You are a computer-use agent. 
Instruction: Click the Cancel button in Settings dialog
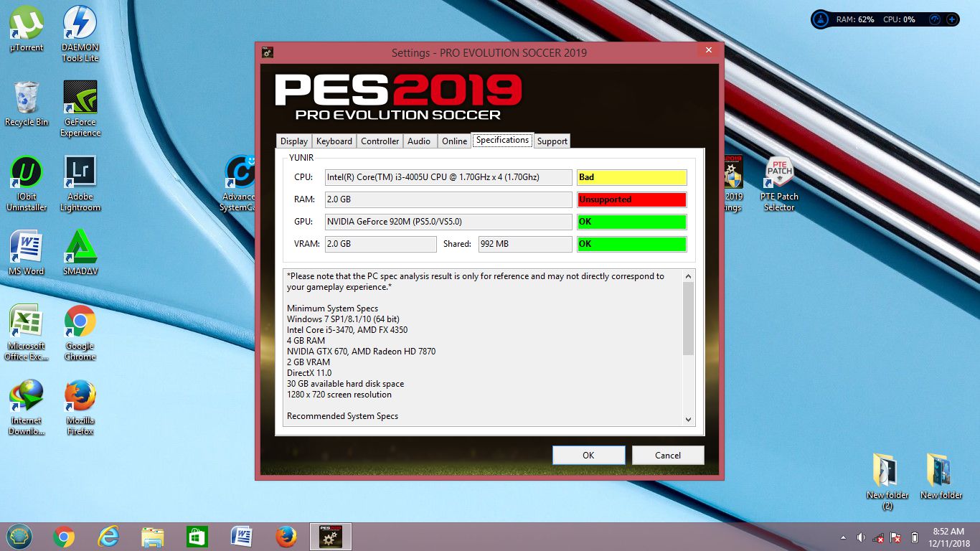pyautogui.click(x=668, y=455)
